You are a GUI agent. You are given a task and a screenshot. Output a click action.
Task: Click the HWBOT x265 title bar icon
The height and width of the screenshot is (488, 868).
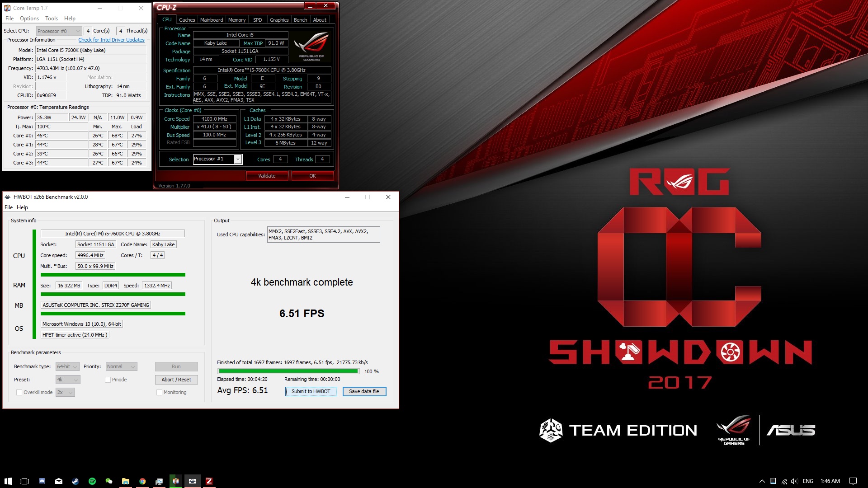coord(8,197)
